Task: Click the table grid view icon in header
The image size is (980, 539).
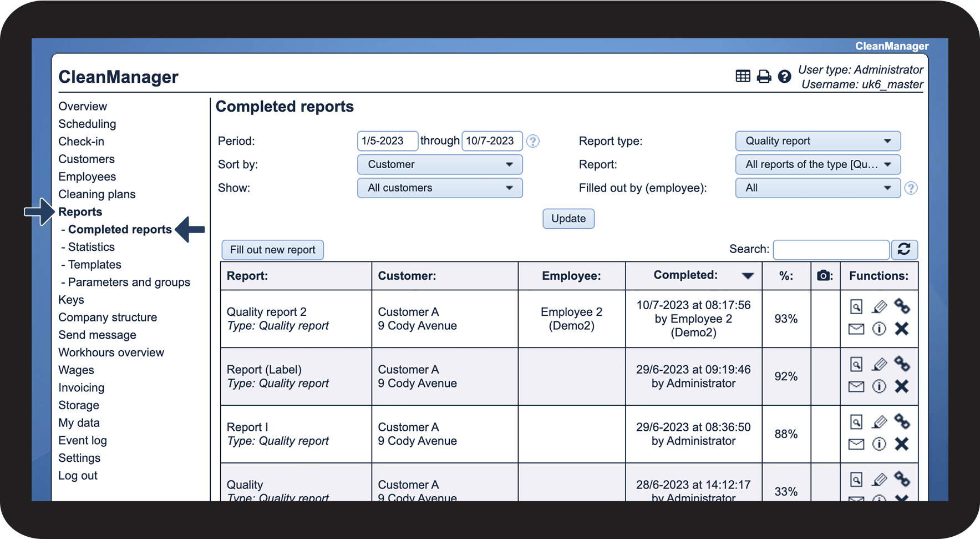Action: pos(743,76)
